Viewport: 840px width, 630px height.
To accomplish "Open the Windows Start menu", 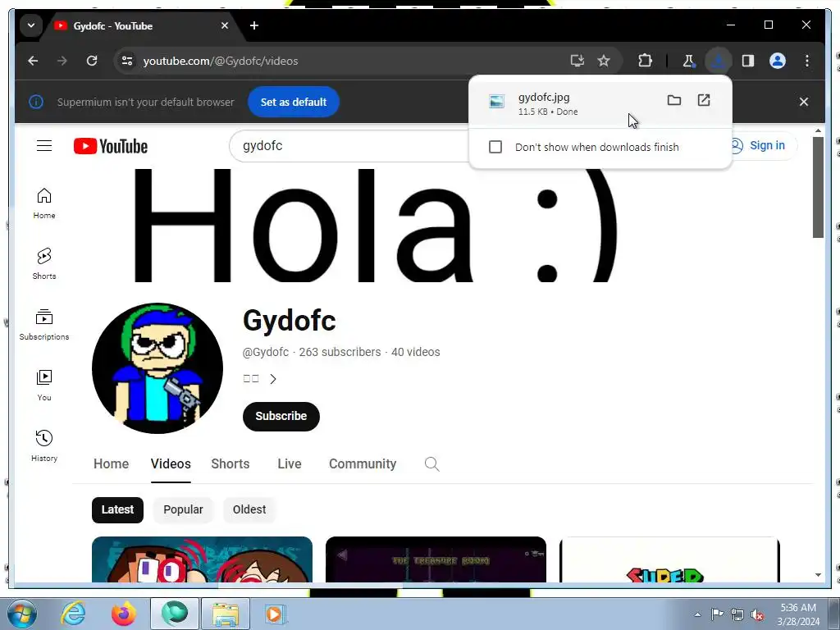I will click(x=22, y=614).
